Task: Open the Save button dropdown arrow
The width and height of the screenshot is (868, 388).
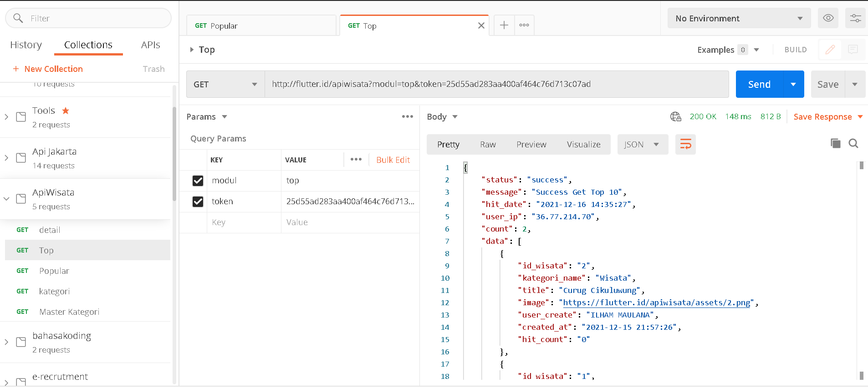Action: tap(855, 84)
